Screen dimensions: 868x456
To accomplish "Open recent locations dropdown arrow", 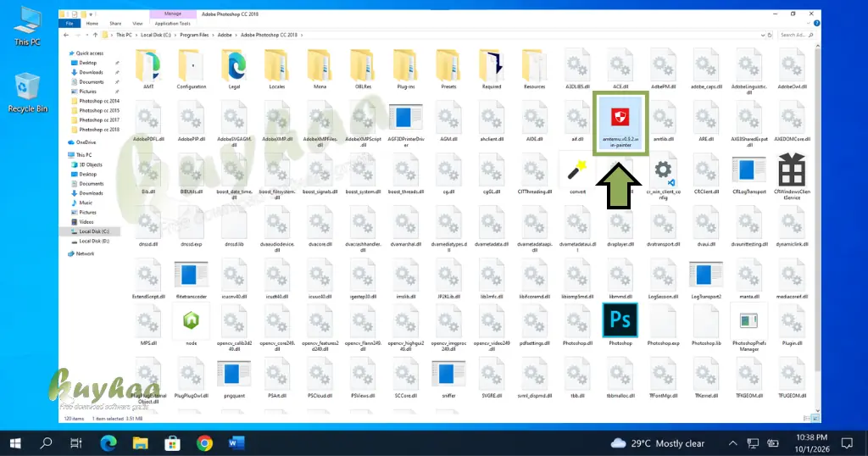I will point(87,35).
